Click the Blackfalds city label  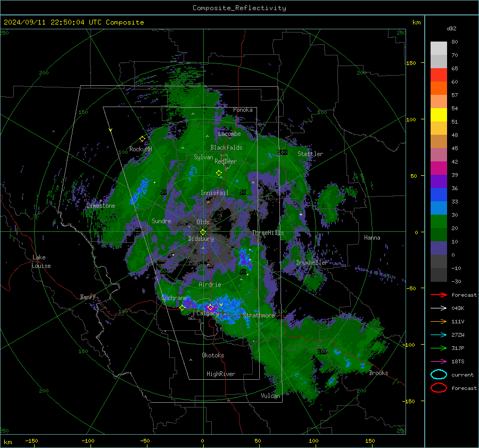pos(226,148)
